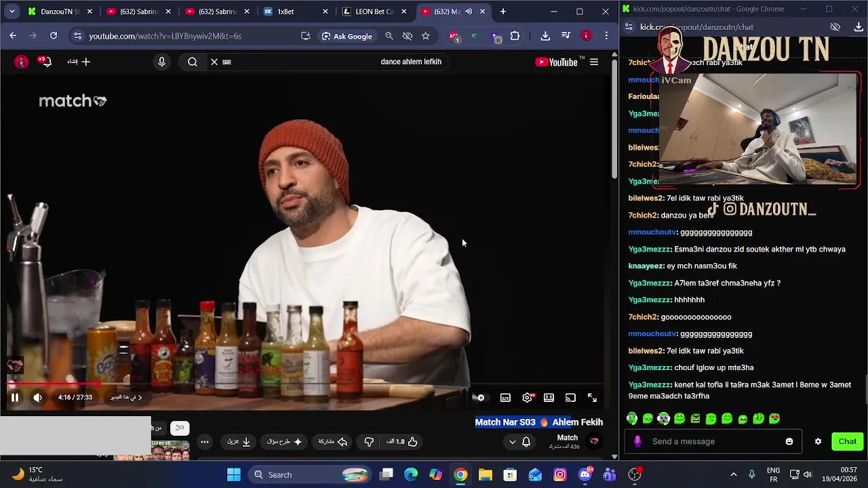Open the YouTube account avatar

[x=21, y=62]
